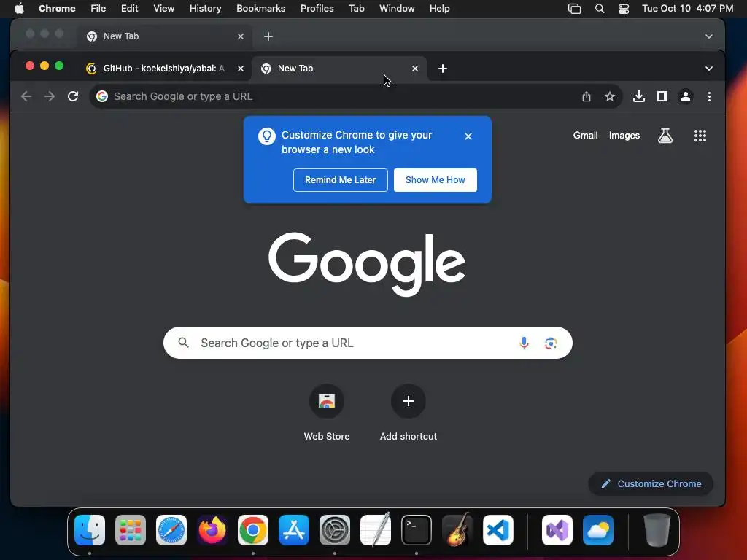Image resolution: width=747 pixels, height=560 pixels.
Task: Launch Firefox from the Dock
Action: [x=212, y=530]
